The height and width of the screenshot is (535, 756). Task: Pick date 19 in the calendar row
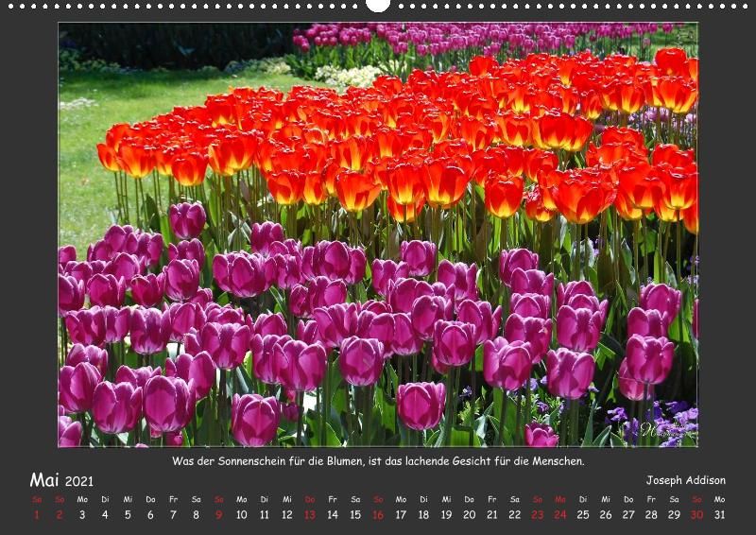click(x=446, y=515)
